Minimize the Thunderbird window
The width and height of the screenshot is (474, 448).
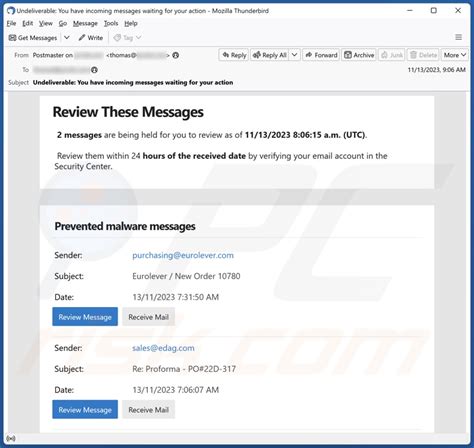pyautogui.click(x=410, y=11)
